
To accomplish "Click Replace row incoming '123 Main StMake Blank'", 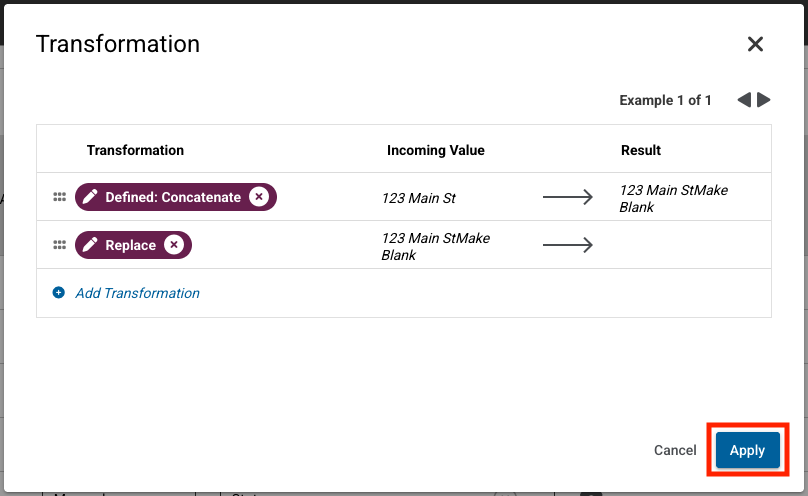I will click(435, 246).
